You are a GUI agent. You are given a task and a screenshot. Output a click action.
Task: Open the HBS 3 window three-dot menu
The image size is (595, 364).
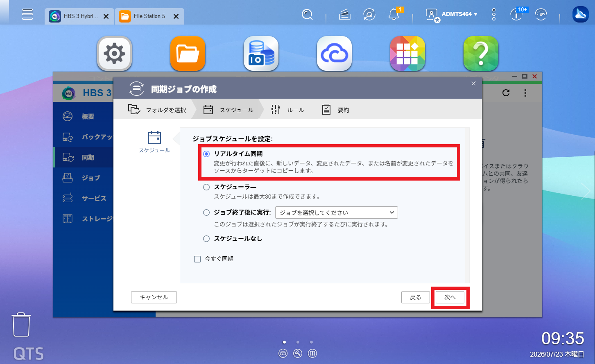(x=525, y=93)
